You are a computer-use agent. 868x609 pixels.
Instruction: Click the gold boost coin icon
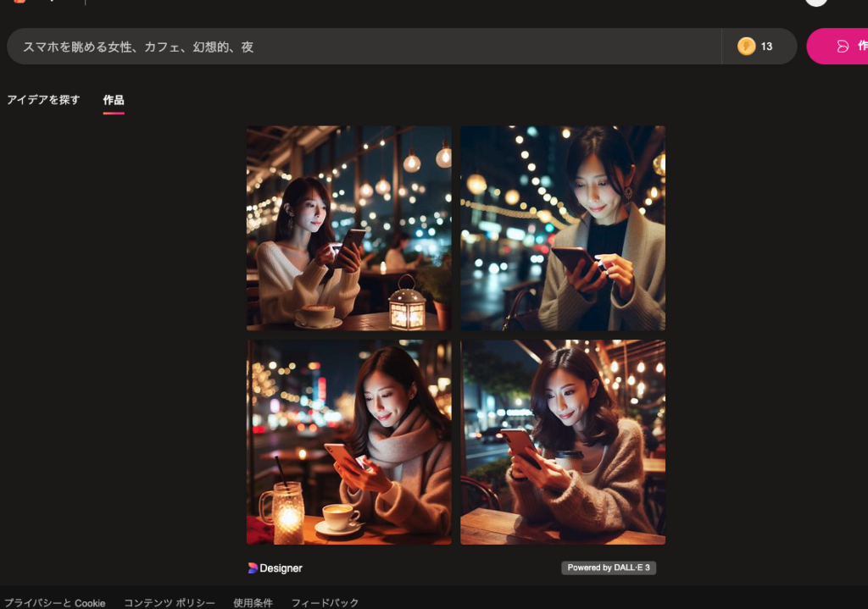(746, 47)
